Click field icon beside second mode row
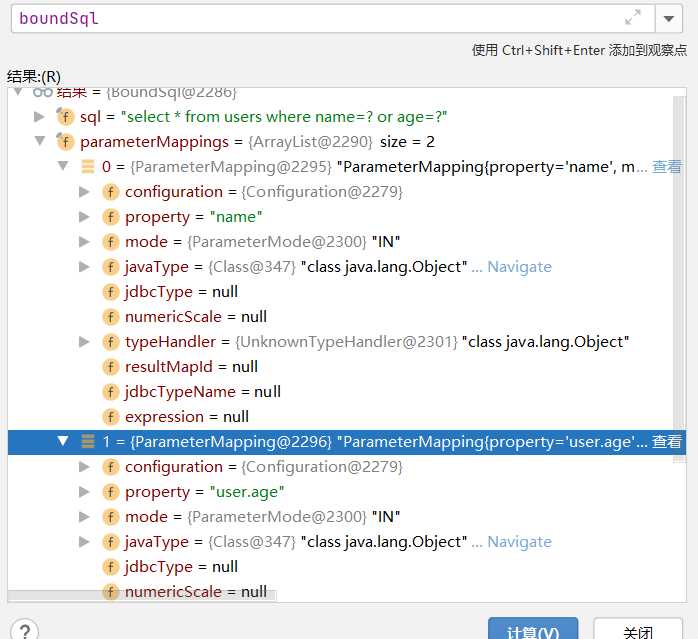This screenshot has height=639, width=698. tap(110, 517)
